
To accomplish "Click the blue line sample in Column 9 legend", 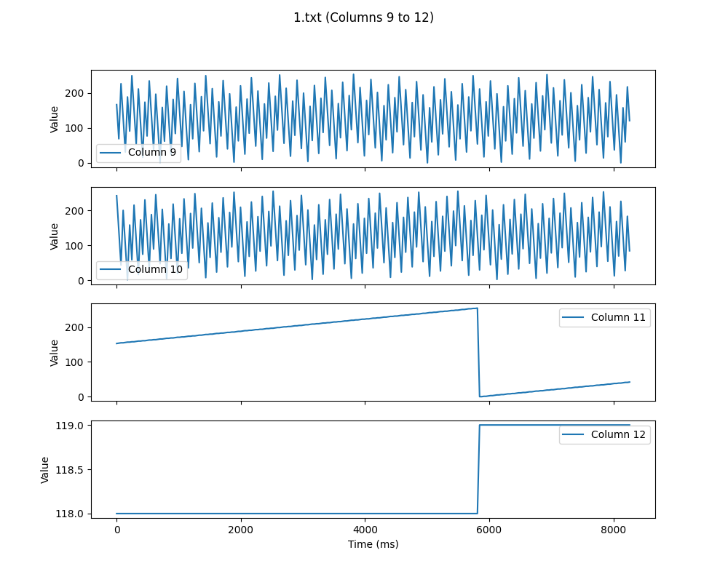I will (x=111, y=153).
